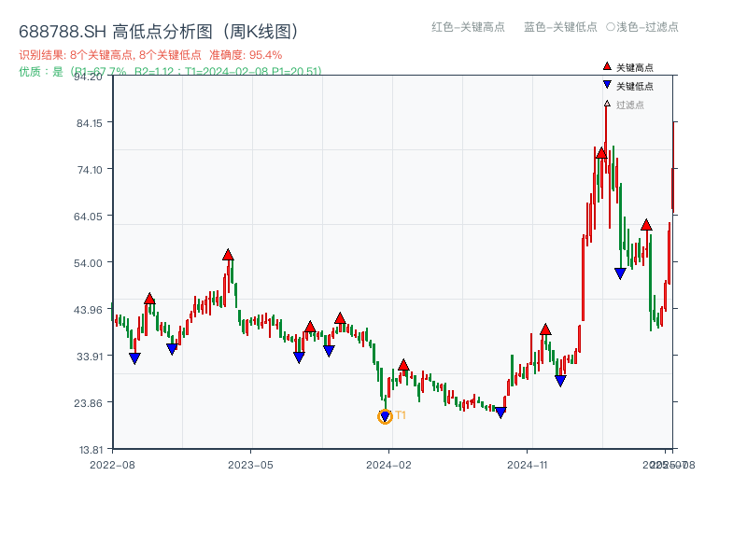Toggle the 关键高点 legend label
747x560 pixels.
coord(635,67)
